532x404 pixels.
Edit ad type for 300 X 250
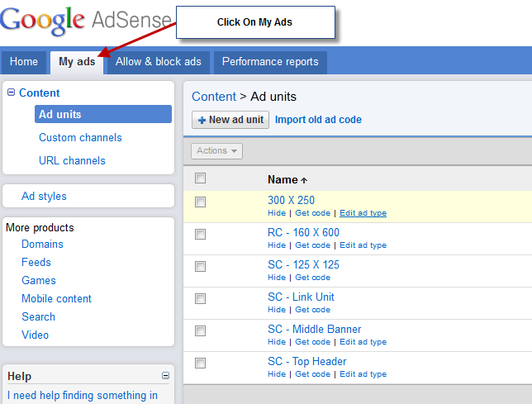point(363,213)
